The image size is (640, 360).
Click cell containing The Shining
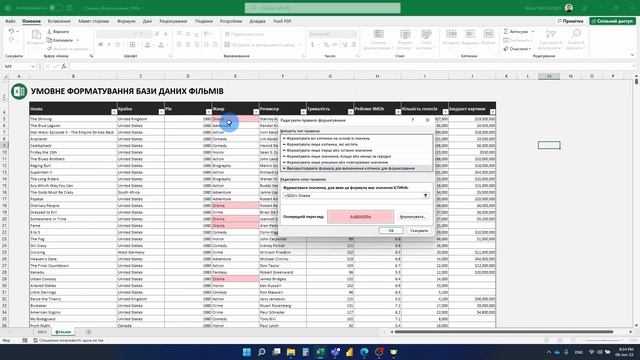click(x=73, y=119)
